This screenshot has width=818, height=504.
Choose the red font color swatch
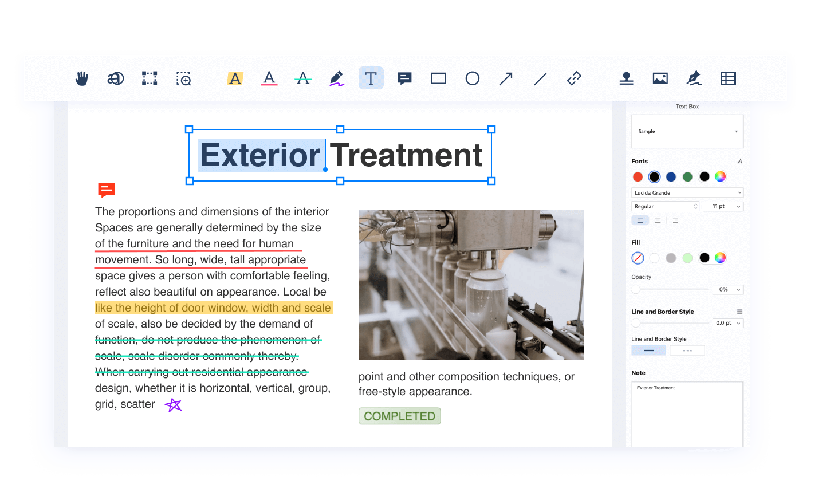638,177
